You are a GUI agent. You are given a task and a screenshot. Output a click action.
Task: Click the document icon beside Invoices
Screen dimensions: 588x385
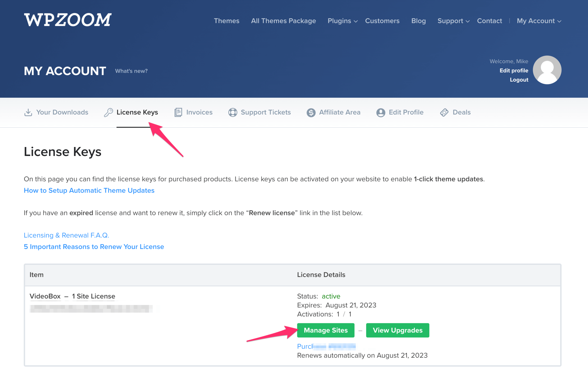tap(178, 112)
